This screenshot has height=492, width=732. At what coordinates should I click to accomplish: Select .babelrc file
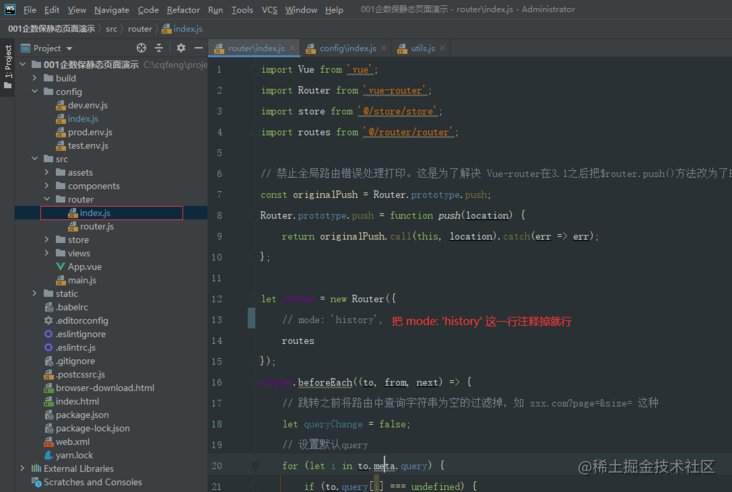coord(66,307)
